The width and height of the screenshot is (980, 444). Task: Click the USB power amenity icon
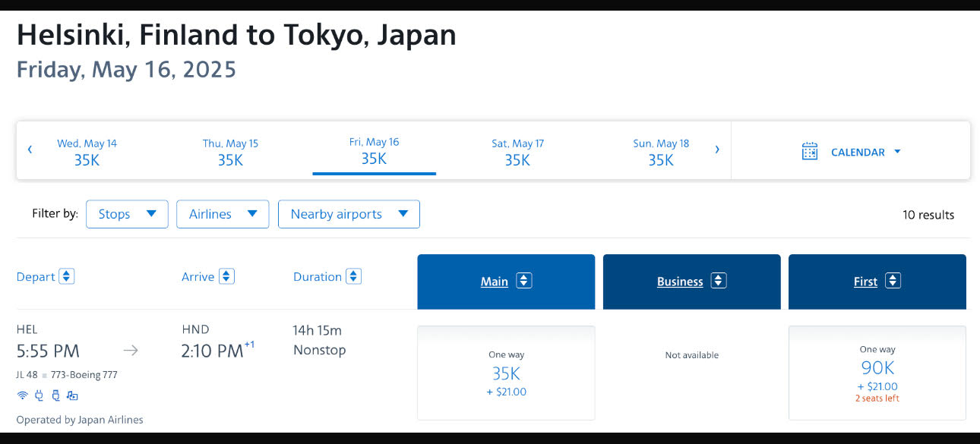(55, 395)
